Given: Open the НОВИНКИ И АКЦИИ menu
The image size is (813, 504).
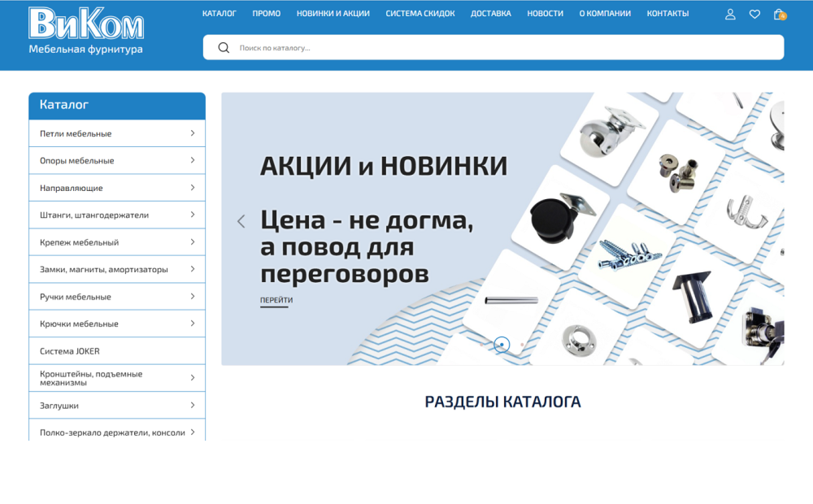Looking at the screenshot, I should (x=333, y=13).
